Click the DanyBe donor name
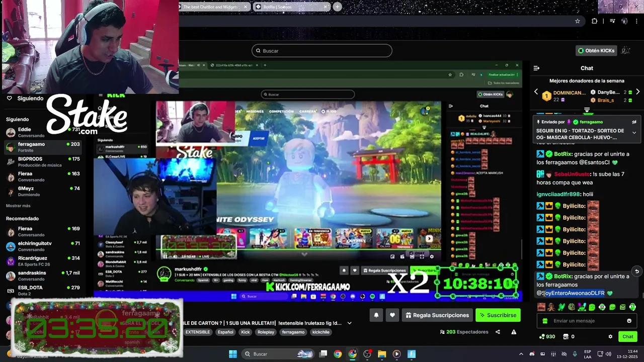This screenshot has width=644, height=362. [608, 93]
